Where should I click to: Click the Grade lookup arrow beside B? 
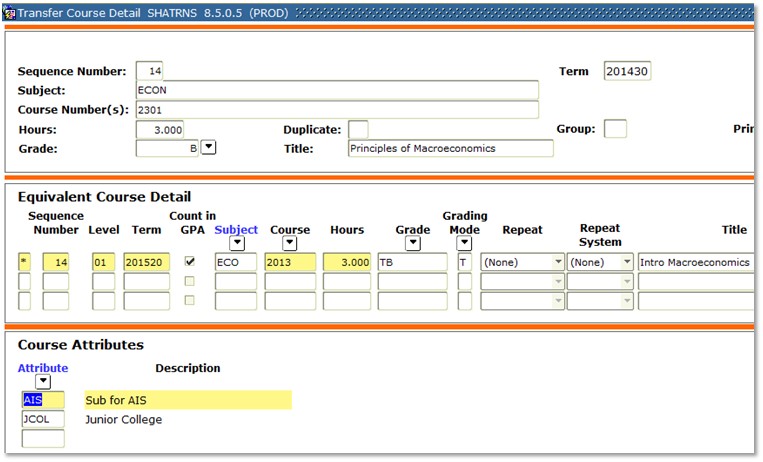pyautogui.click(x=209, y=148)
